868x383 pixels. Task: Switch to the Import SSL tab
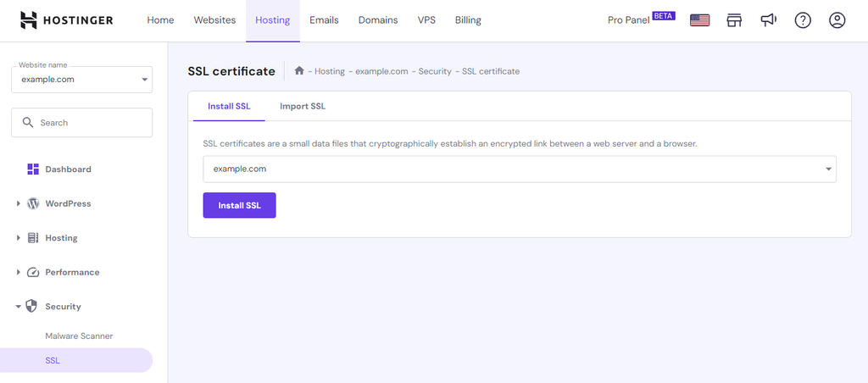click(x=303, y=106)
